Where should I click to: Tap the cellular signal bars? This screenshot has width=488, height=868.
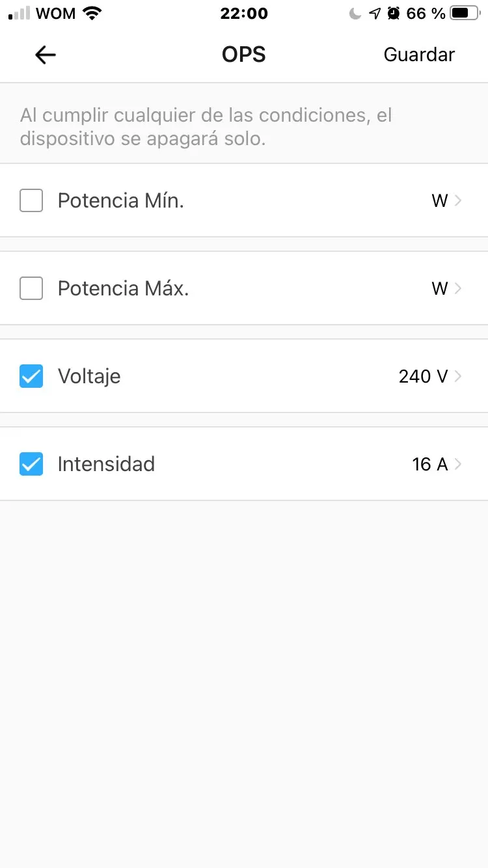pyautogui.click(x=20, y=14)
